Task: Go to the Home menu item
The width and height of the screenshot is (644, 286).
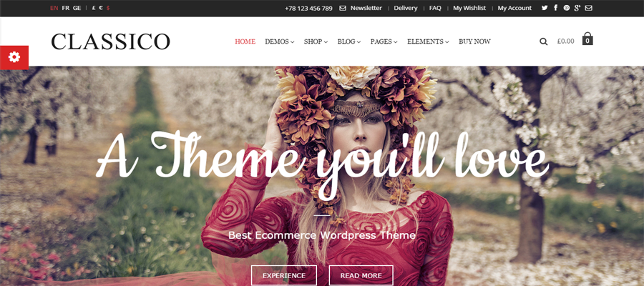Action: point(245,41)
